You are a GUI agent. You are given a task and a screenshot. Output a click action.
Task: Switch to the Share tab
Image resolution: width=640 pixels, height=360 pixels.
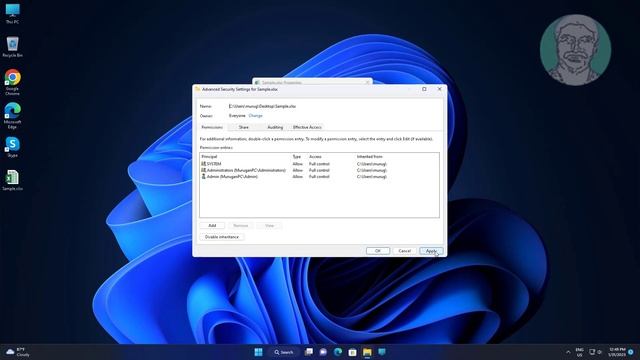(244, 127)
